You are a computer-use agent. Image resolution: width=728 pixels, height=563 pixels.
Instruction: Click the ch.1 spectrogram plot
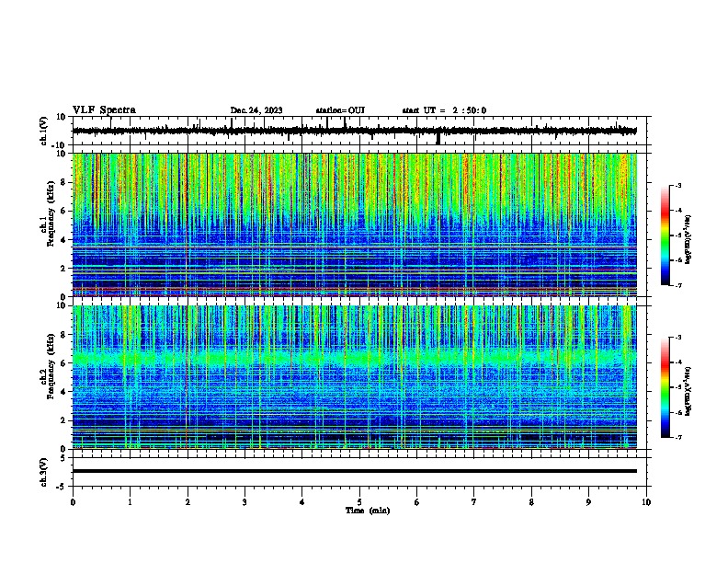click(354, 224)
